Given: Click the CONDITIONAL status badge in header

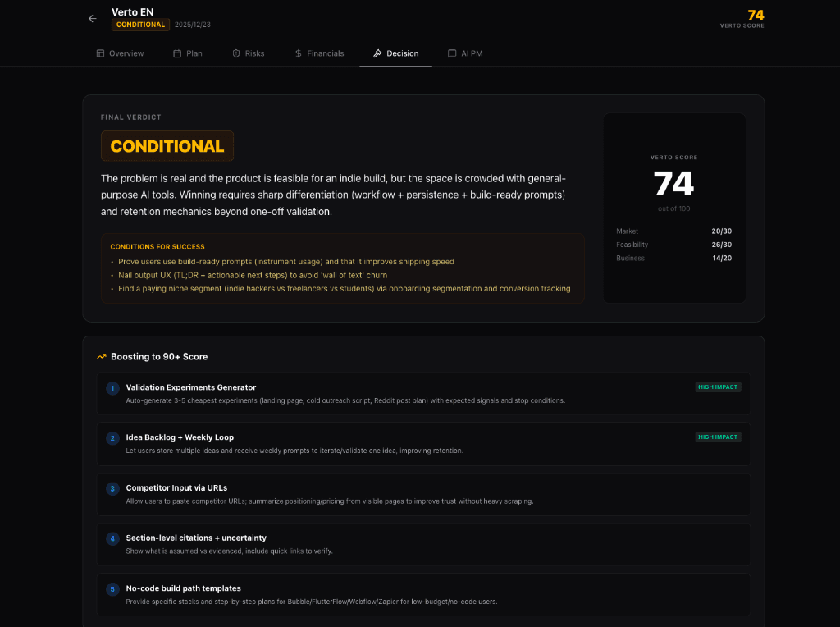Looking at the screenshot, I should coord(140,25).
